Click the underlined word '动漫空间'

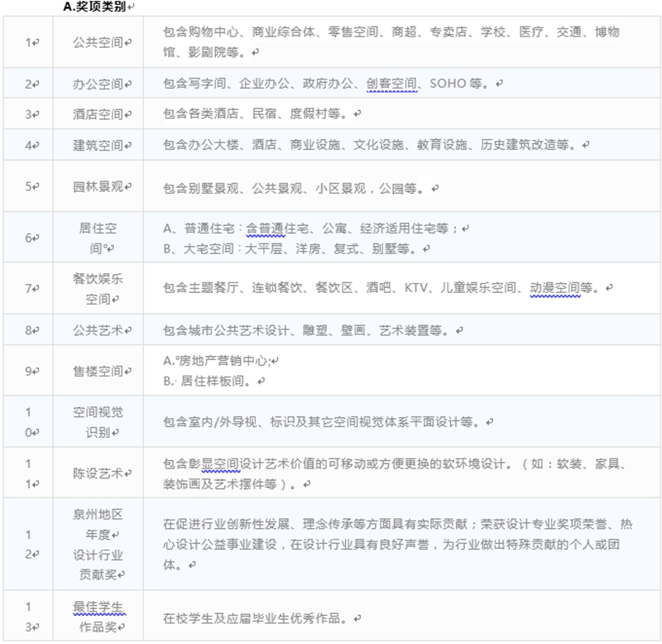pyautogui.click(x=554, y=288)
